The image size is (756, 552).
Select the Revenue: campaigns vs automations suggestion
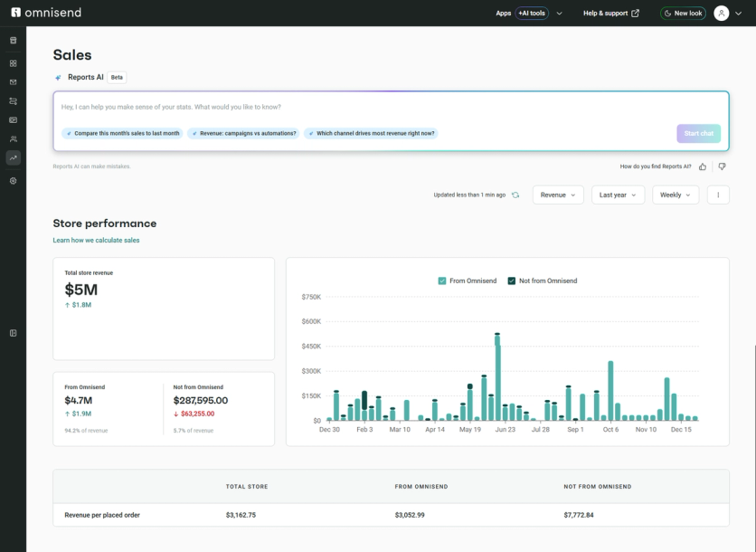(x=243, y=133)
